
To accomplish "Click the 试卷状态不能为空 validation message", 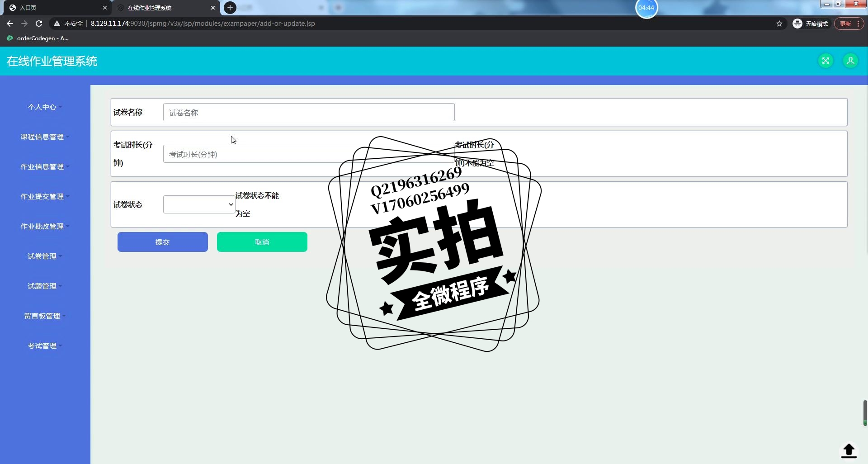I will pyautogui.click(x=257, y=204).
